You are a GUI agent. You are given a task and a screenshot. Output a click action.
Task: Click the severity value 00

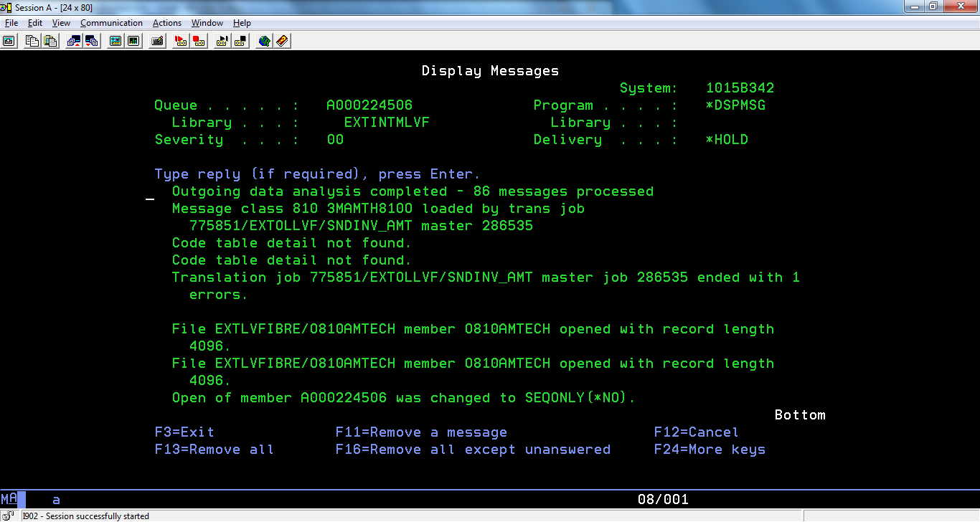pyautogui.click(x=335, y=140)
